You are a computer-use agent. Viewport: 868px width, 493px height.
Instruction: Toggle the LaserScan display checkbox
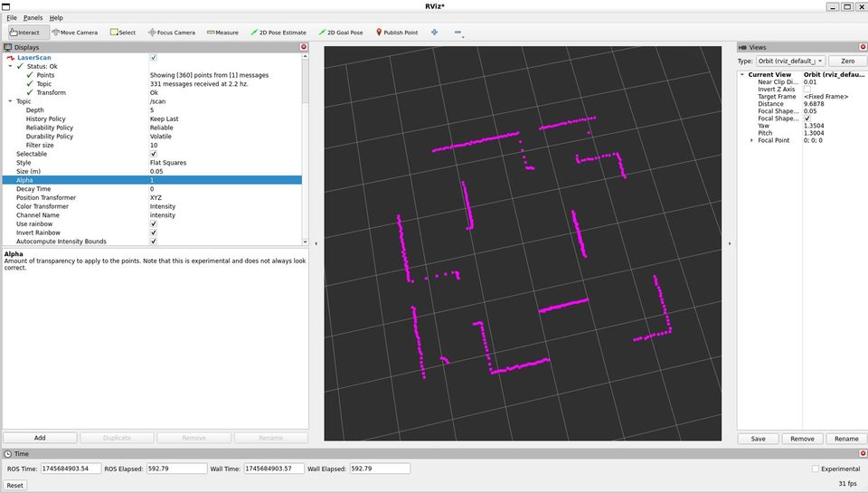pyautogui.click(x=154, y=58)
